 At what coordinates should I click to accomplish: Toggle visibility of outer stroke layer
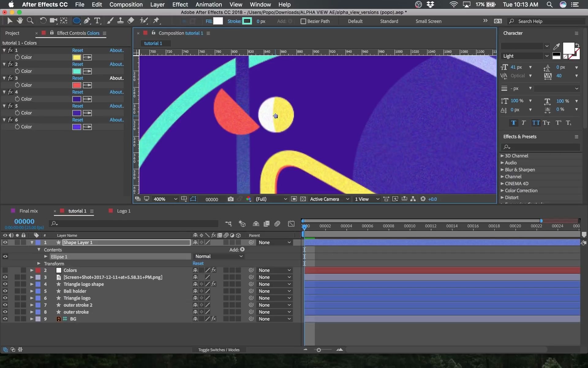(x=5, y=312)
